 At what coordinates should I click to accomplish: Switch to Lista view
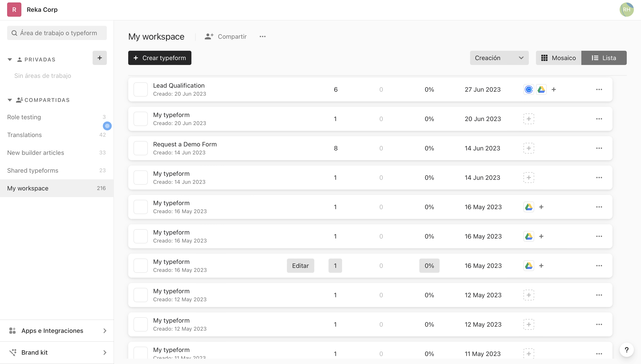(604, 58)
